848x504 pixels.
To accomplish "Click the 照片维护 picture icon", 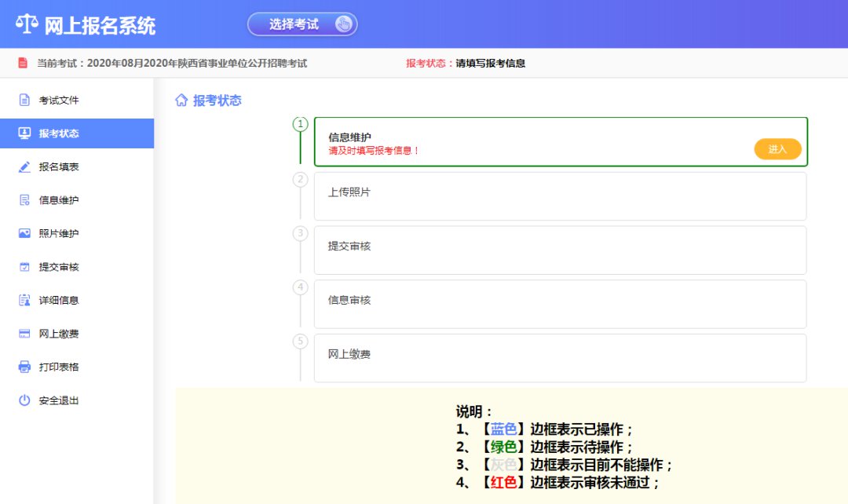I will point(24,234).
